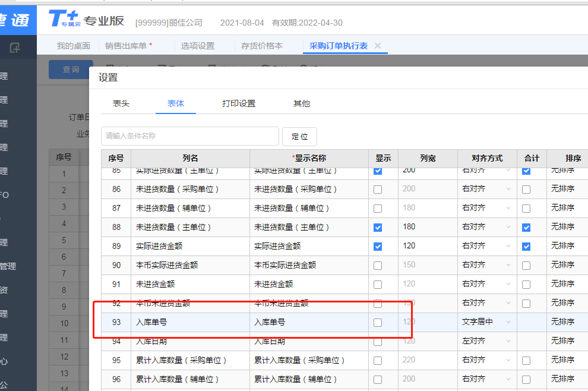Click the 显示名称 column header
This screenshot has width=588, height=391.
tap(309, 158)
